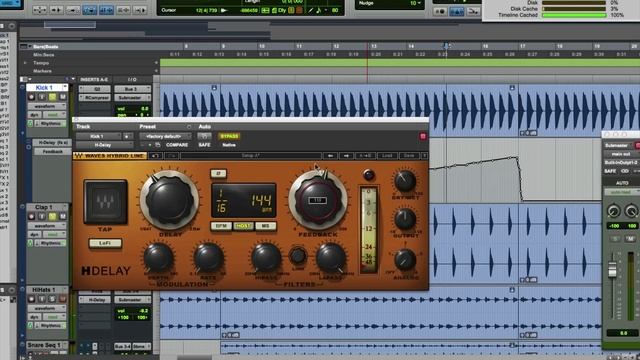Click the RCompressor insert on Kick 1
This screenshot has width=640, height=360.
tap(95, 98)
